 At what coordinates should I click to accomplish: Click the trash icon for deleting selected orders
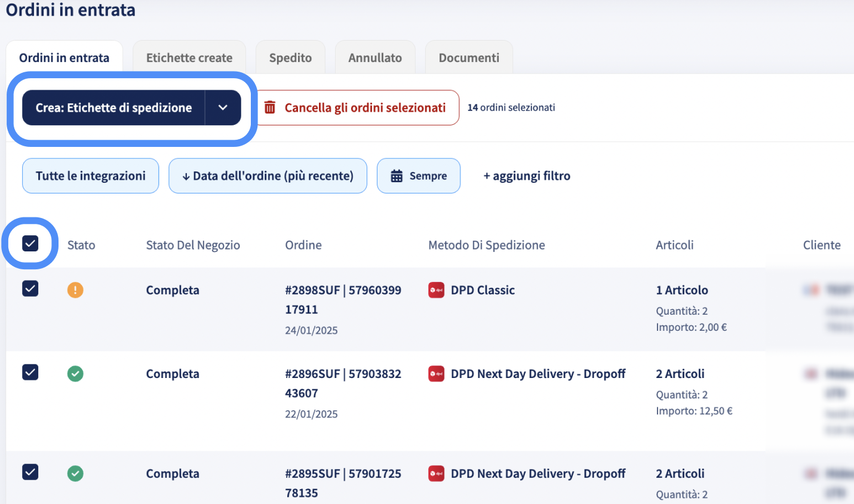270,107
